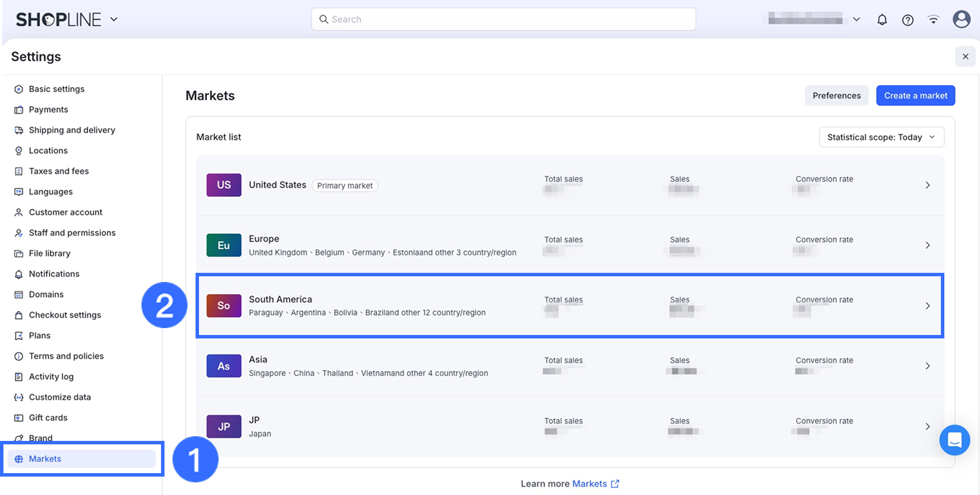
Task: Go to Checkout settings in sidebar
Action: 65,315
